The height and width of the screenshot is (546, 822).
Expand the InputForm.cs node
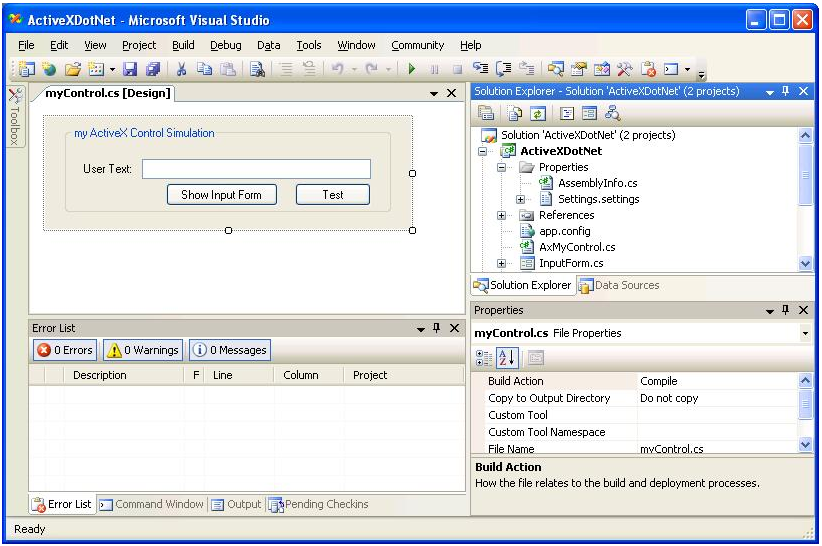tap(502, 264)
